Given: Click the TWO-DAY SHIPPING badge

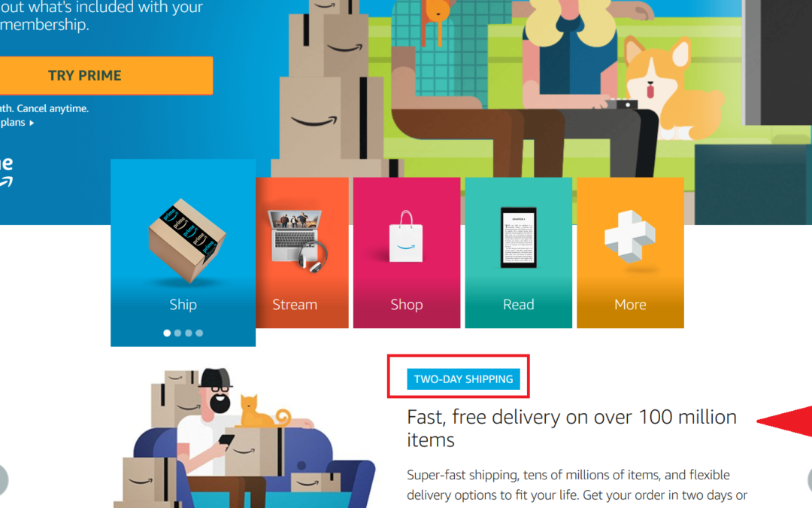Looking at the screenshot, I should (x=463, y=379).
